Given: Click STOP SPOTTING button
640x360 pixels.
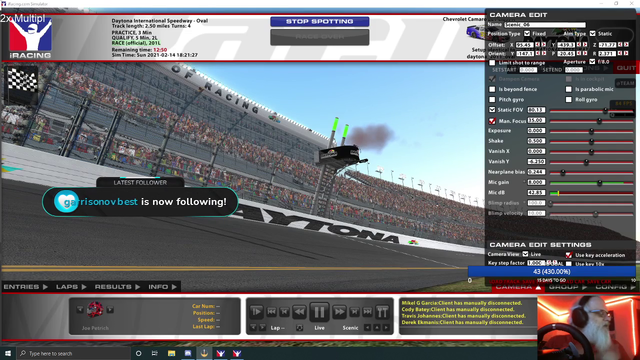Looking at the screenshot, I should pyautogui.click(x=320, y=22).
